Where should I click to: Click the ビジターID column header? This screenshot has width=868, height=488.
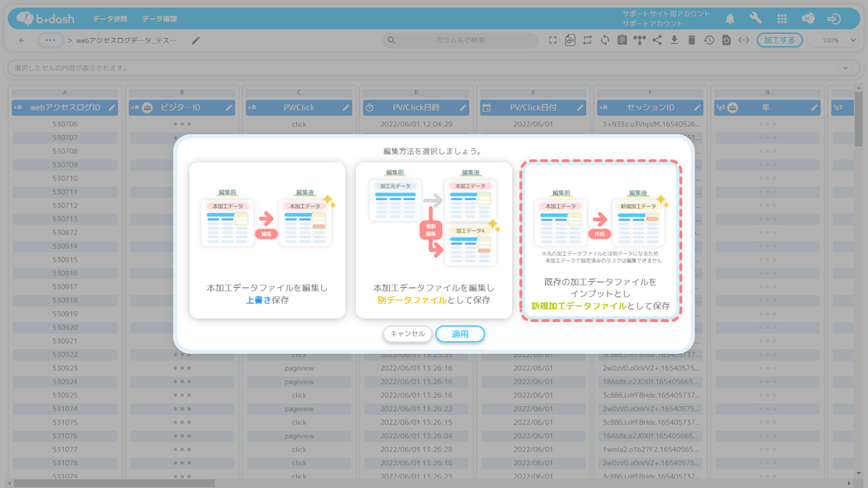tap(182, 108)
